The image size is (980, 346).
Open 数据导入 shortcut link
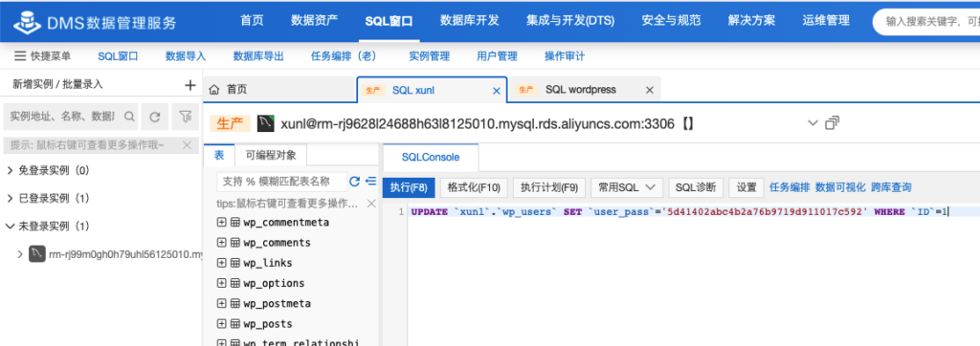click(x=186, y=56)
